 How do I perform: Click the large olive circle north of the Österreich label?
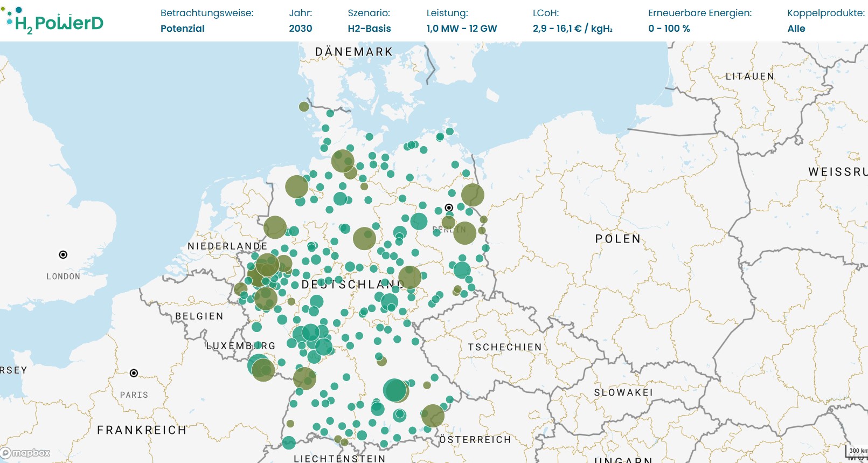[x=433, y=416]
